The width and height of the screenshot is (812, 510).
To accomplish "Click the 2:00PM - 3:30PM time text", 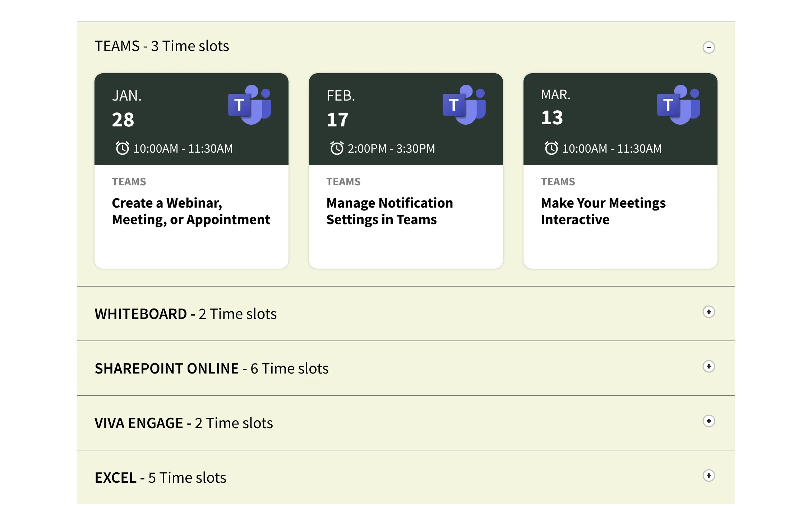I will [x=391, y=148].
